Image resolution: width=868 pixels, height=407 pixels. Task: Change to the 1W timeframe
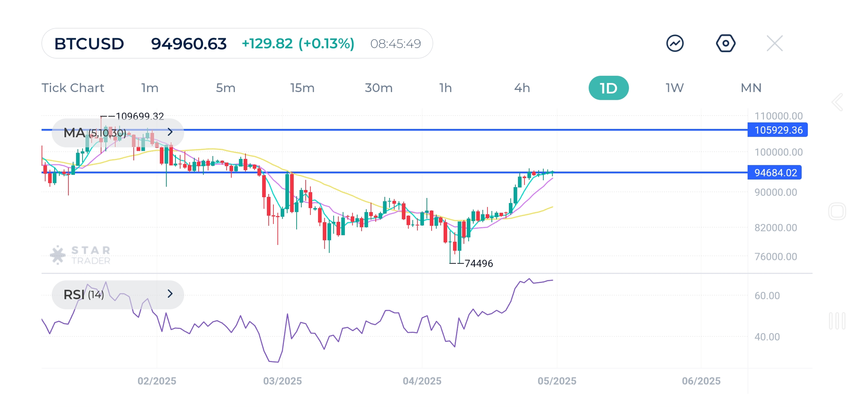675,88
